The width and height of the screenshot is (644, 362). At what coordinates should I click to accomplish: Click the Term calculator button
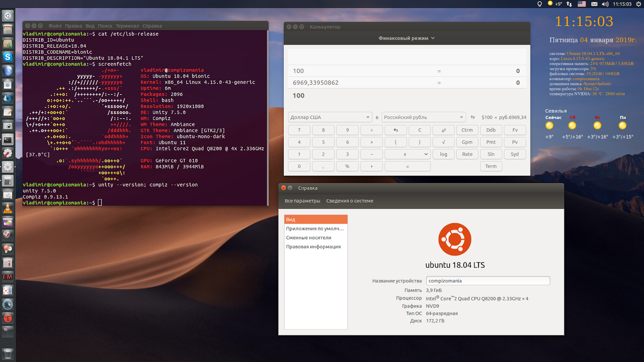(491, 166)
